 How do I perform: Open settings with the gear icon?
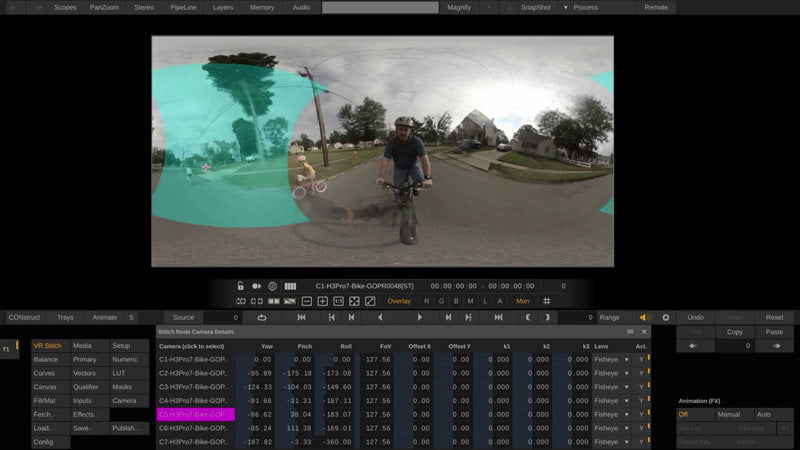click(x=666, y=317)
